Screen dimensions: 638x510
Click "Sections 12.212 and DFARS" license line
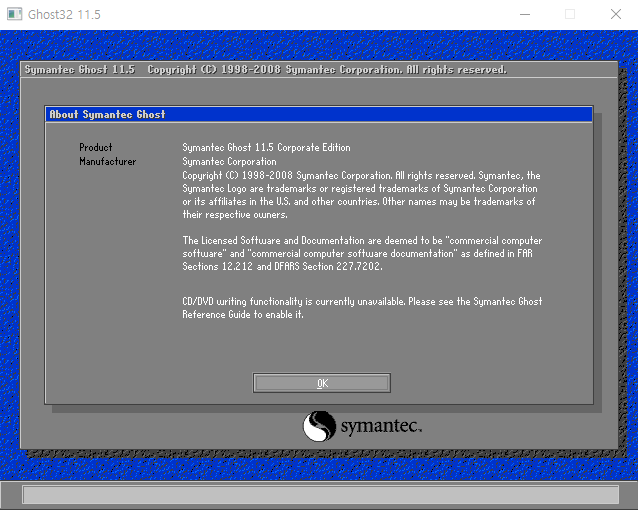tap(282, 267)
